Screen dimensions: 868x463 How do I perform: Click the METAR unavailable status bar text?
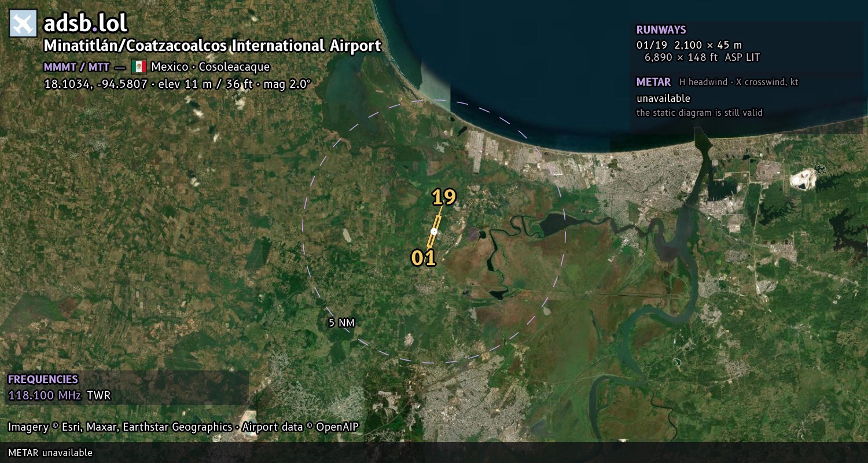click(50, 453)
